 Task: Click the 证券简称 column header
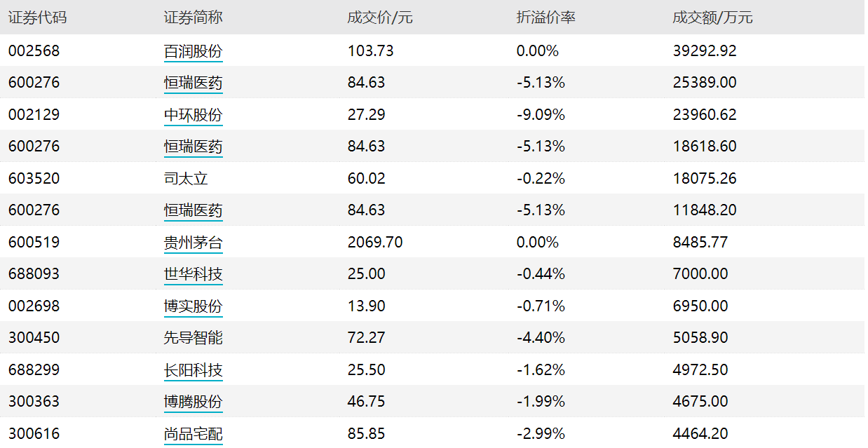coord(193,18)
